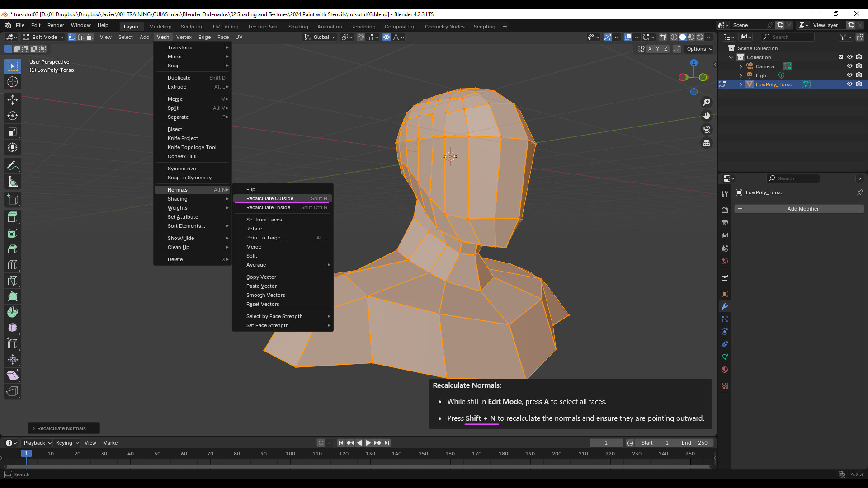Switch to the Sculpting workspace tab
Screen dimensions: 868x488
coord(192,27)
